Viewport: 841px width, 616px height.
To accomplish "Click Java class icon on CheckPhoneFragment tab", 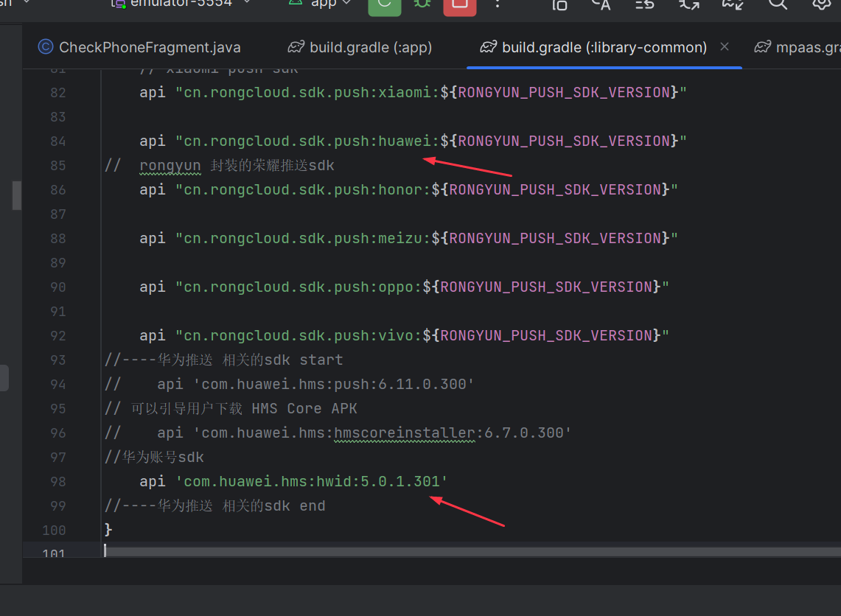I will coord(46,47).
